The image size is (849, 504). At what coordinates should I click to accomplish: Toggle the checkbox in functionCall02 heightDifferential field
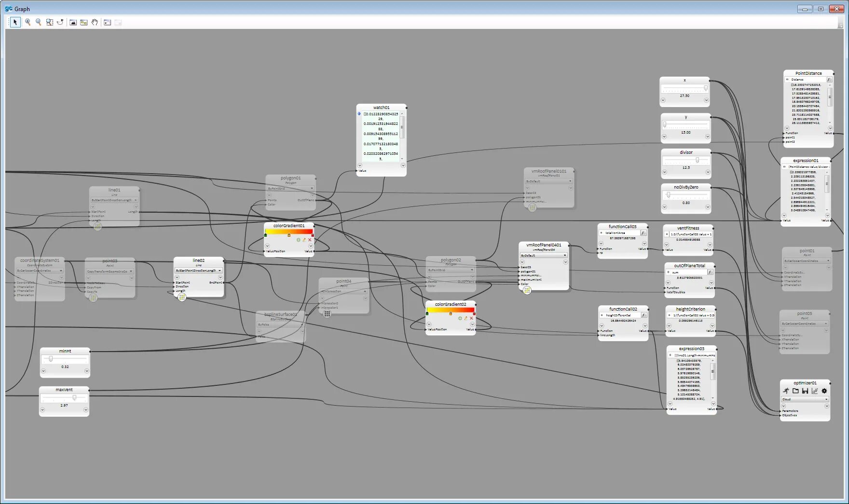602,315
